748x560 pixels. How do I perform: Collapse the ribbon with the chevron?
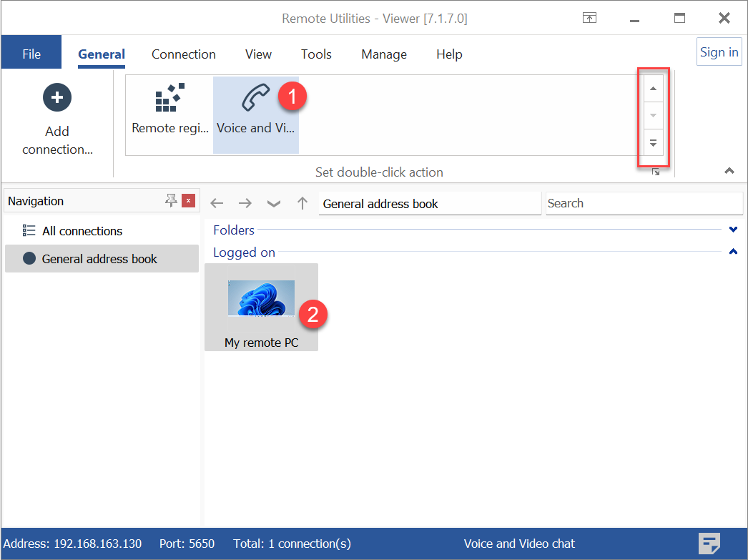729,171
